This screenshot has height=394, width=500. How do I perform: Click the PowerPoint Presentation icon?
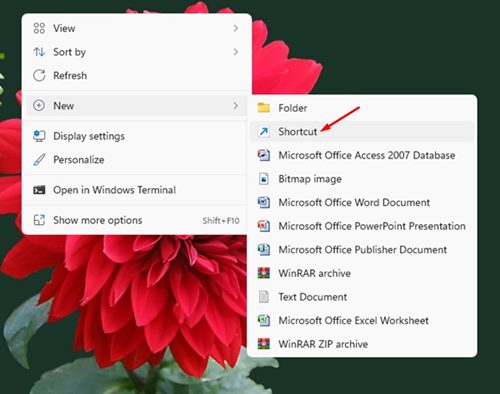[x=264, y=226]
